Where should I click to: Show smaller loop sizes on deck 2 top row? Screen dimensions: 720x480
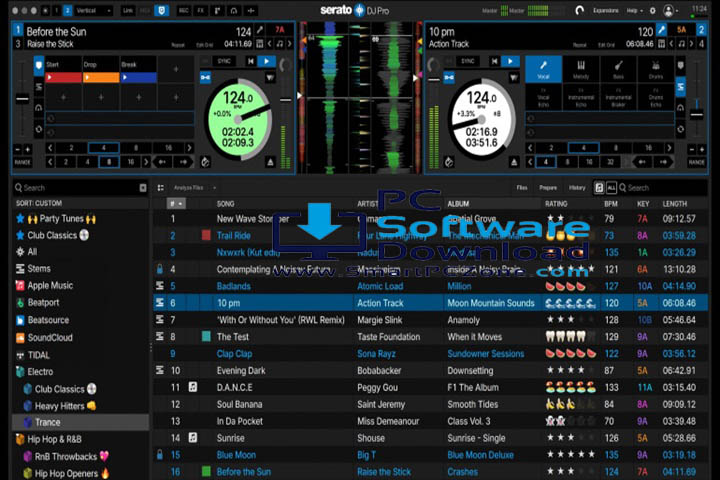530,147
